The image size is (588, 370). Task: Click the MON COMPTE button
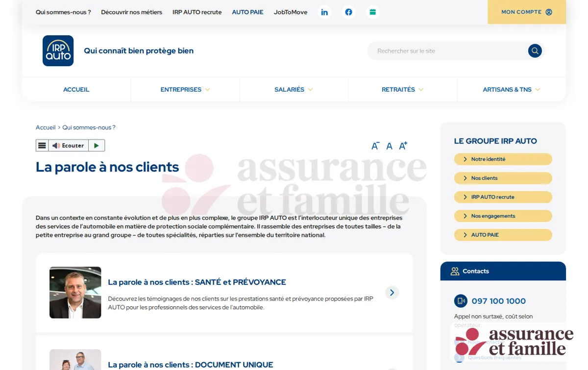click(527, 12)
